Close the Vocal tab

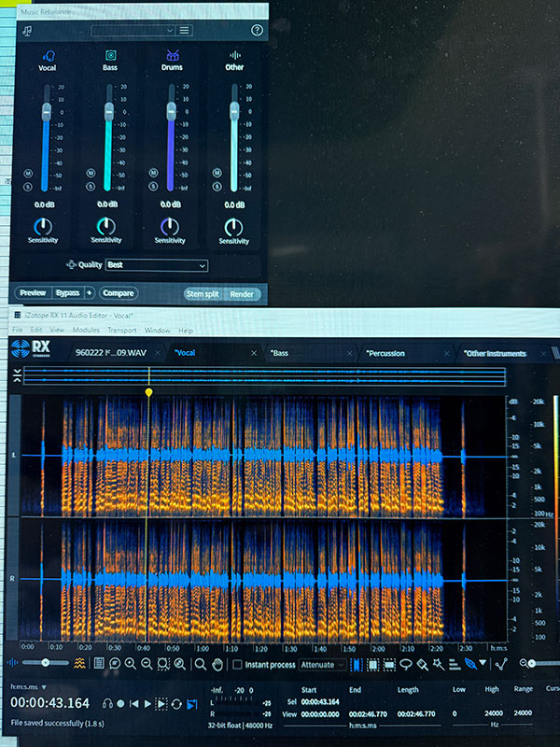point(254,353)
